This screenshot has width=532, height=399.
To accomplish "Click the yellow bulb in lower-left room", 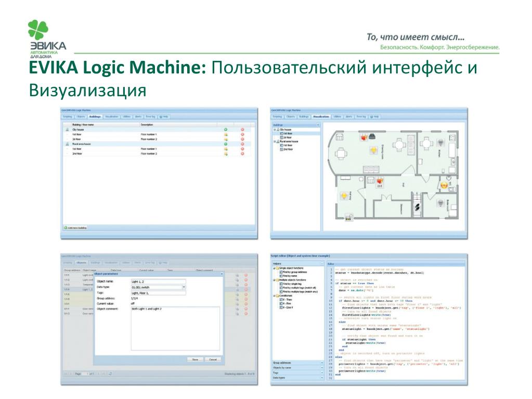I will [344, 196].
